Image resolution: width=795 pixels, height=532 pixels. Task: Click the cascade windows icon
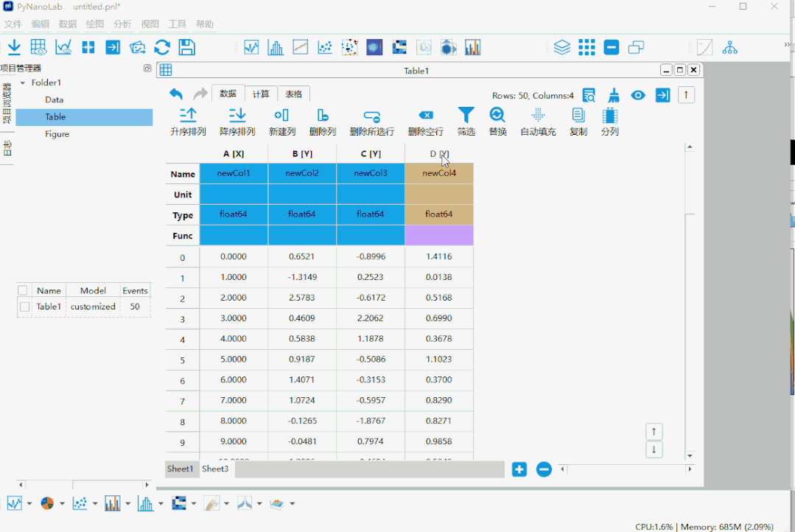(636, 47)
